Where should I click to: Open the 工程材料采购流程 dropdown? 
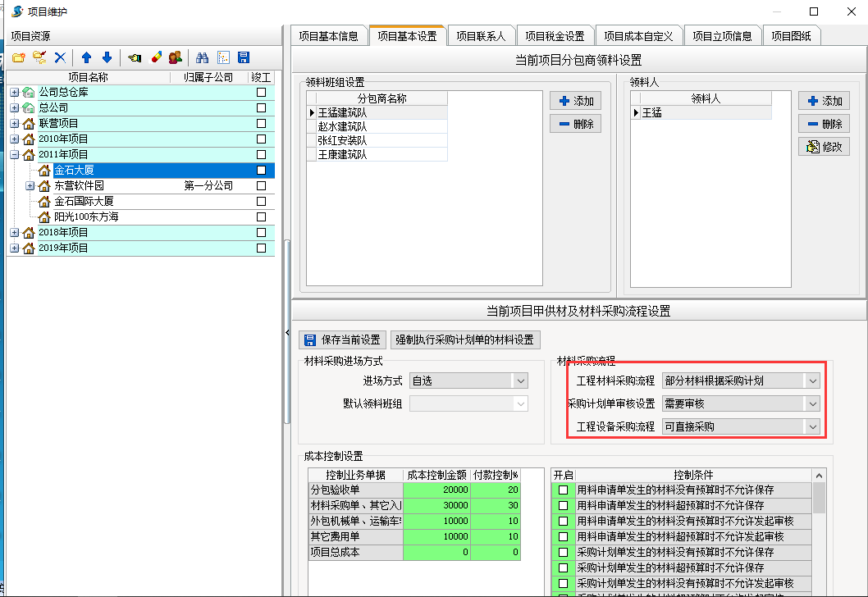click(811, 381)
